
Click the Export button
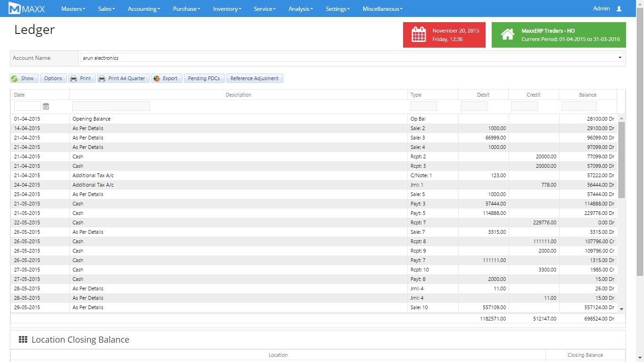(x=166, y=78)
